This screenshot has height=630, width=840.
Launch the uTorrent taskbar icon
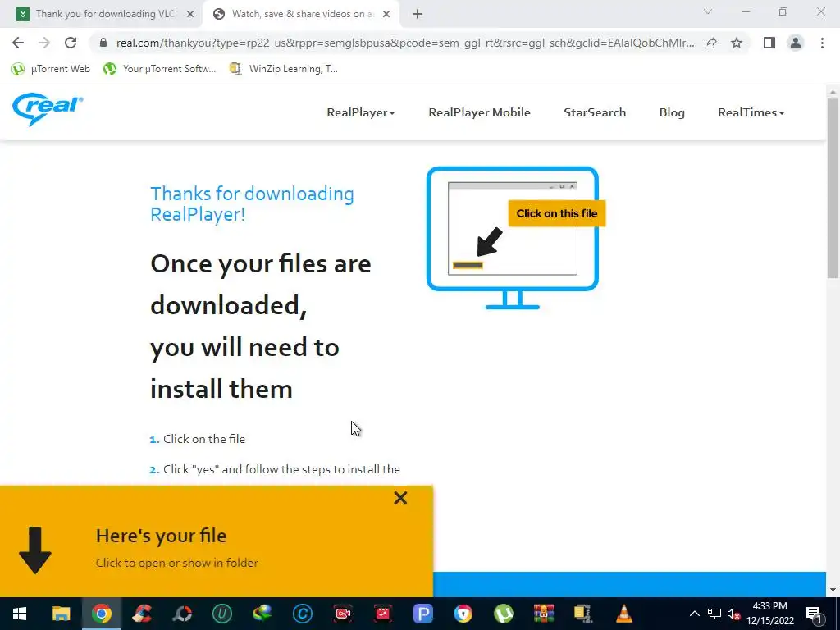[x=503, y=614]
